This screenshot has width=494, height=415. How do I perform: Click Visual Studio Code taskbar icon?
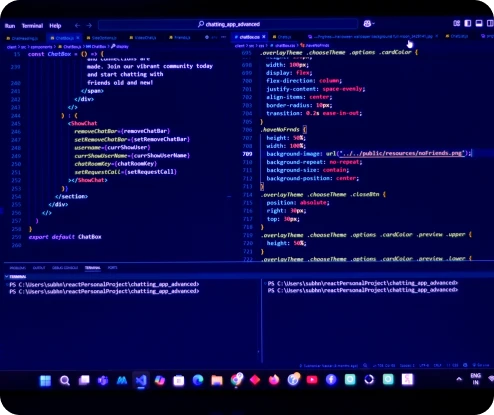(141, 380)
